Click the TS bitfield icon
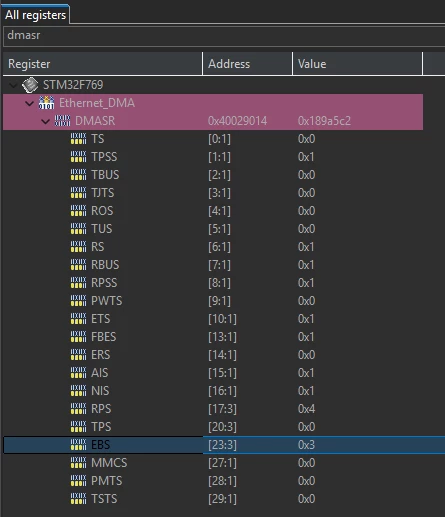The image size is (445, 517). point(78,139)
